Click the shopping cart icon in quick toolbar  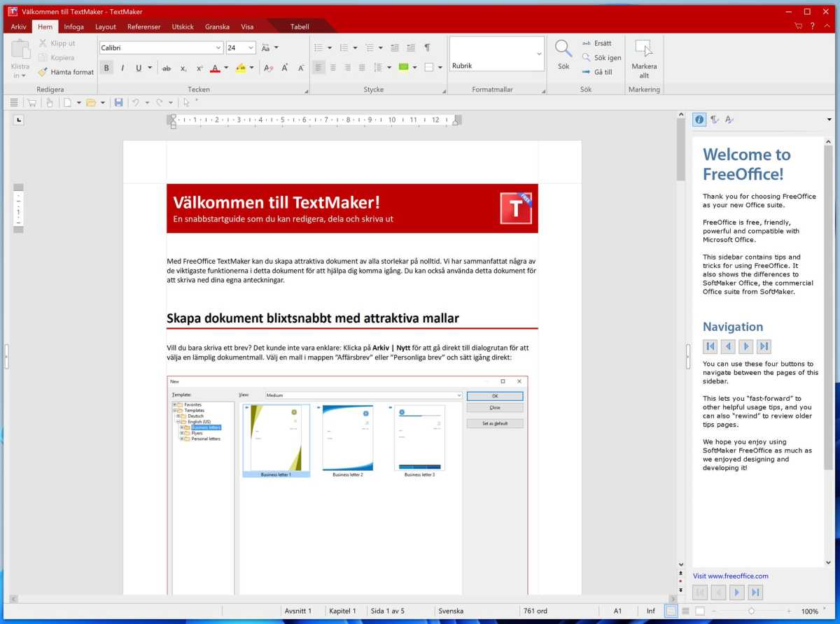(31, 102)
